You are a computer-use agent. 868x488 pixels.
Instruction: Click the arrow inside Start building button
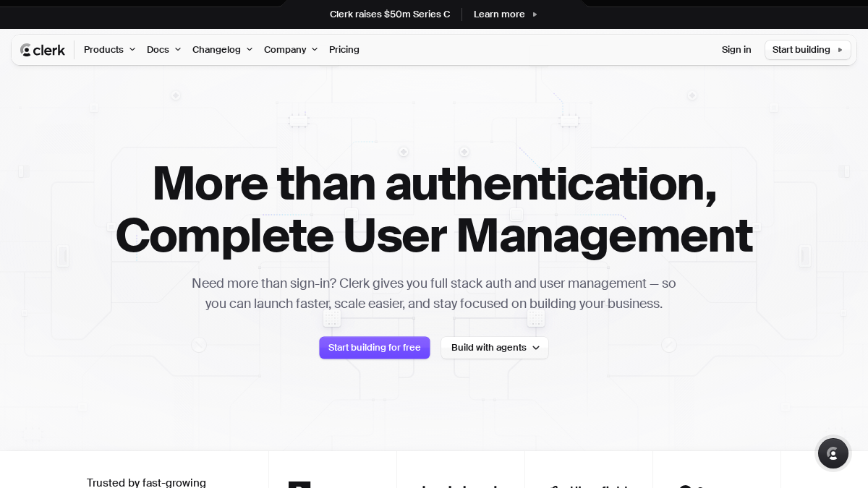(840, 50)
